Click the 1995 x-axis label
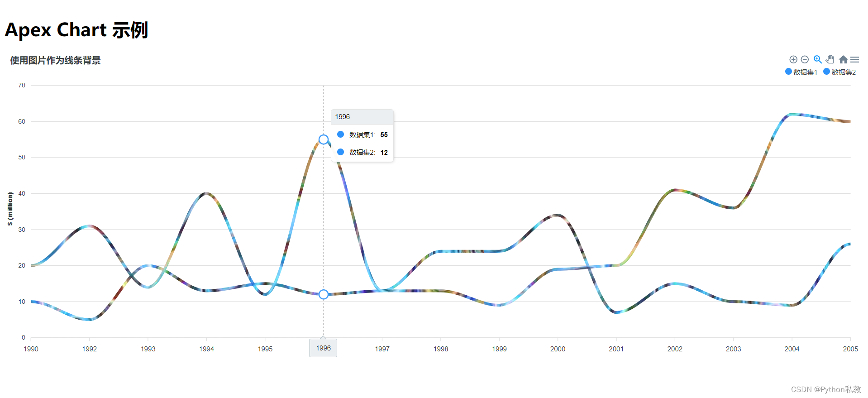 (265, 349)
